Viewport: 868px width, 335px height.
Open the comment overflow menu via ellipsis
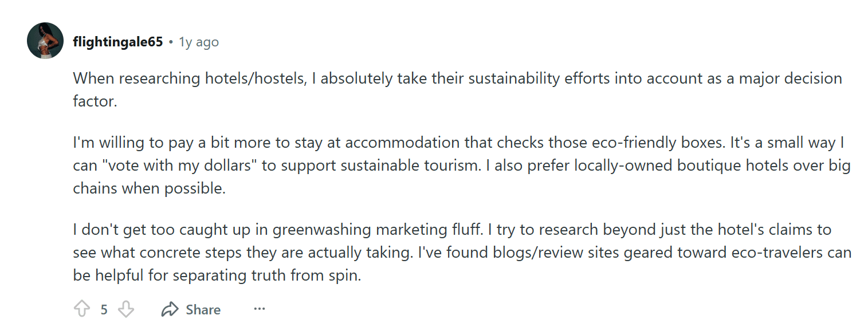259,309
